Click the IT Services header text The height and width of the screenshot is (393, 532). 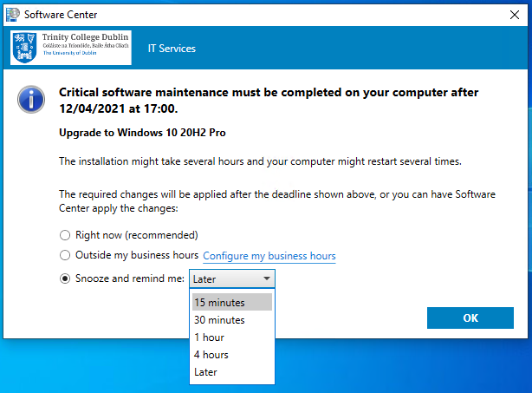pos(172,49)
